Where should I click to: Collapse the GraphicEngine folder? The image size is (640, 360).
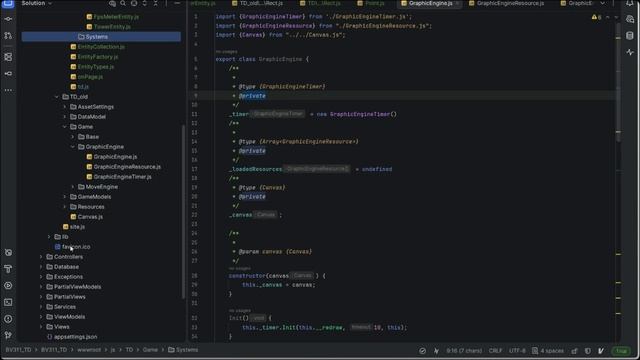coord(73,147)
